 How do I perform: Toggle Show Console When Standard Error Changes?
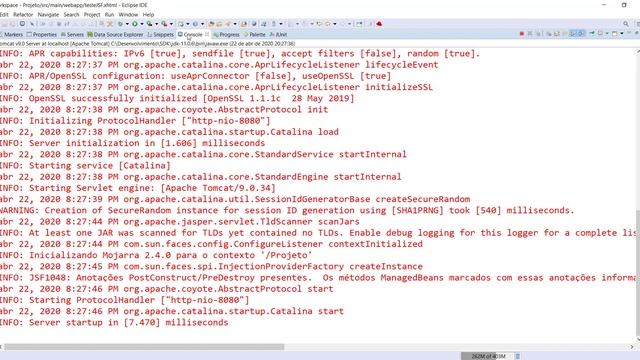point(580,33)
